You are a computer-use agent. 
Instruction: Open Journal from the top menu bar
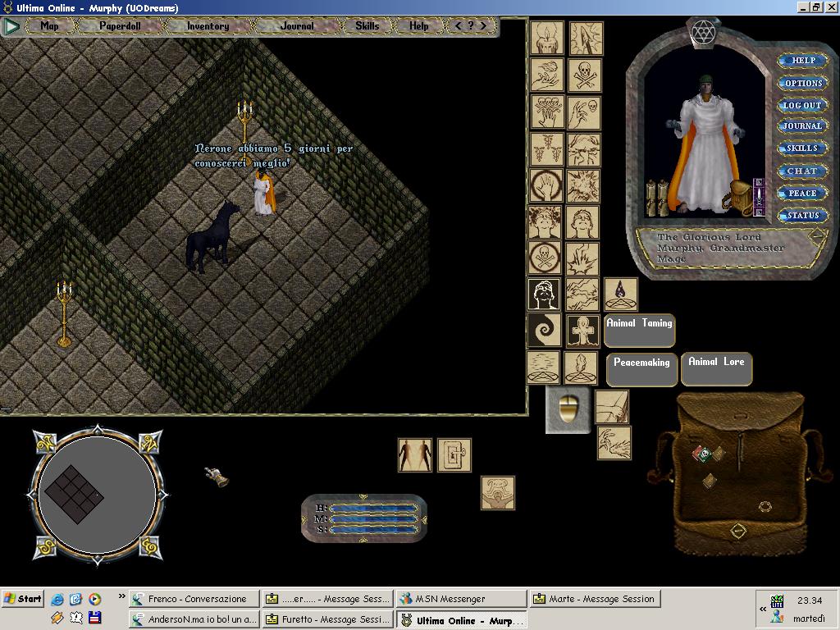point(297,25)
